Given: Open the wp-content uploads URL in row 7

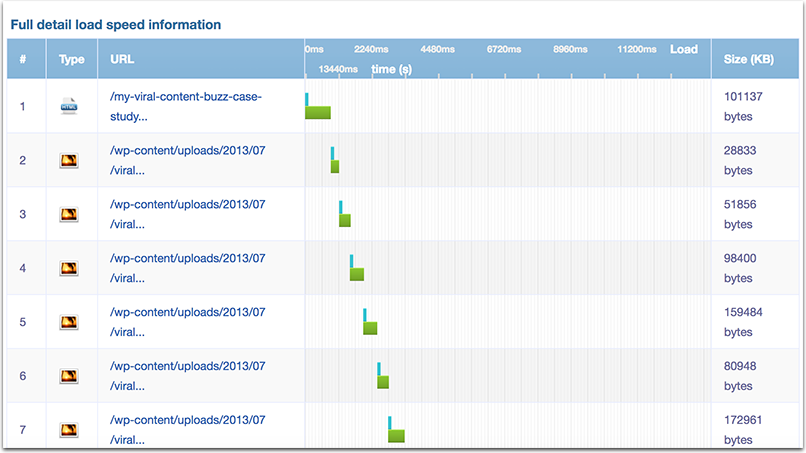Looking at the screenshot, I should [x=188, y=429].
